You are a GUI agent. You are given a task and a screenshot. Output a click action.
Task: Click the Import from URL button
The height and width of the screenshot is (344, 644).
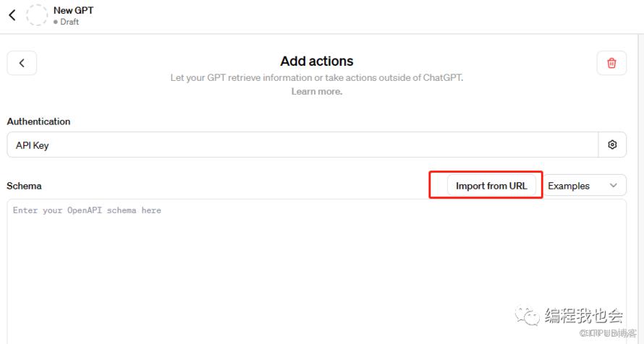pos(491,186)
